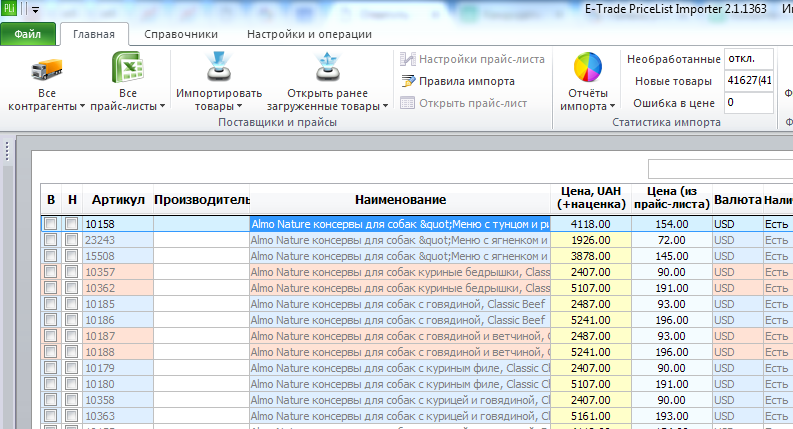The width and height of the screenshot is (793, 429).
Task: Select the USD cell in row 10180
Action: 738,384
